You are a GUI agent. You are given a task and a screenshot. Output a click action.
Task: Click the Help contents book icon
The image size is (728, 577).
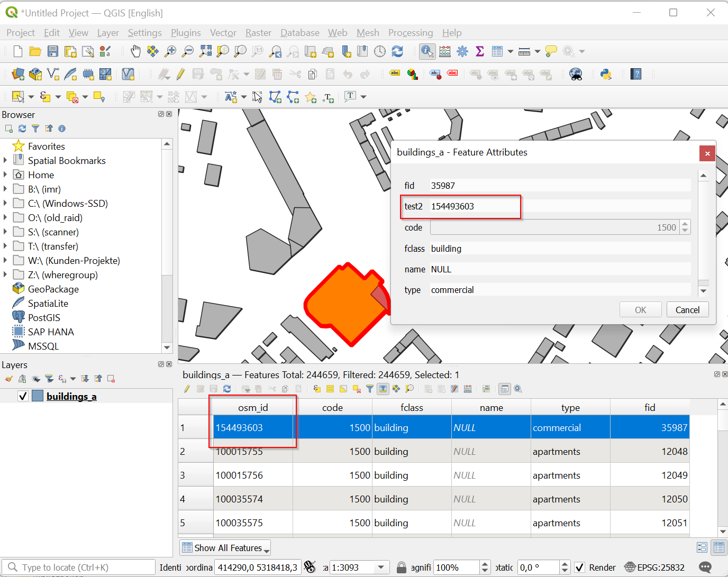click(636, 74)
